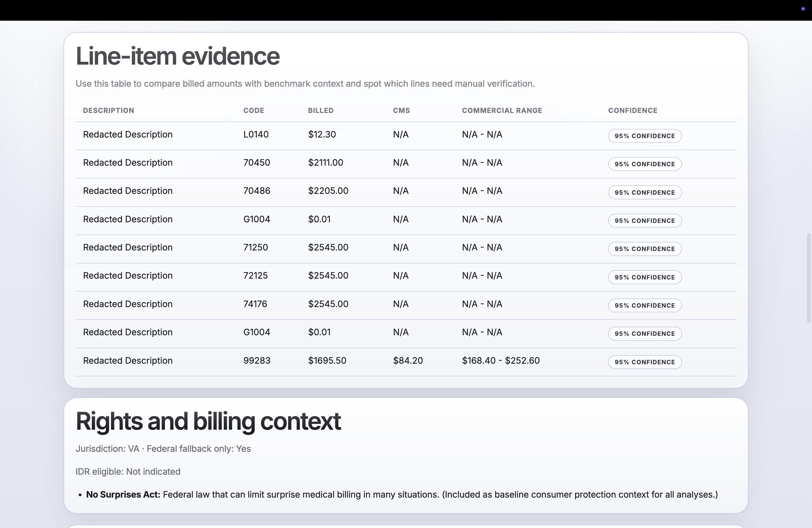Click confidence badge for code 71250

[644, 249]
